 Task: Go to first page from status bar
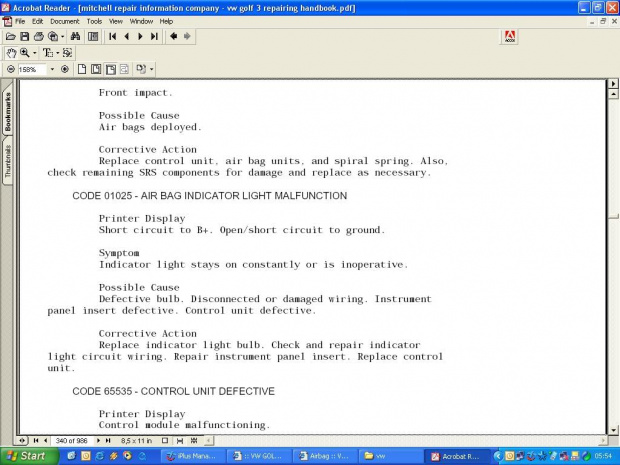coord(36,440)
